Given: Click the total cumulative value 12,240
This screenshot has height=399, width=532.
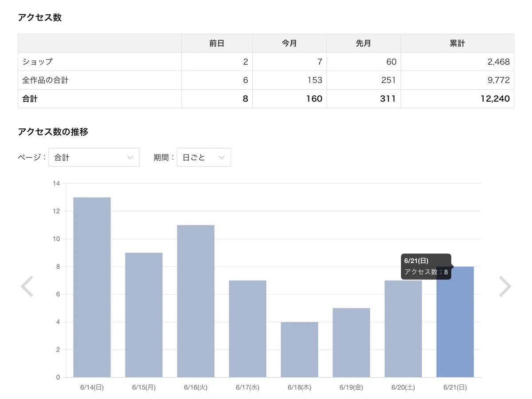Looking at the screenshot, I should (x=496, y=99).
